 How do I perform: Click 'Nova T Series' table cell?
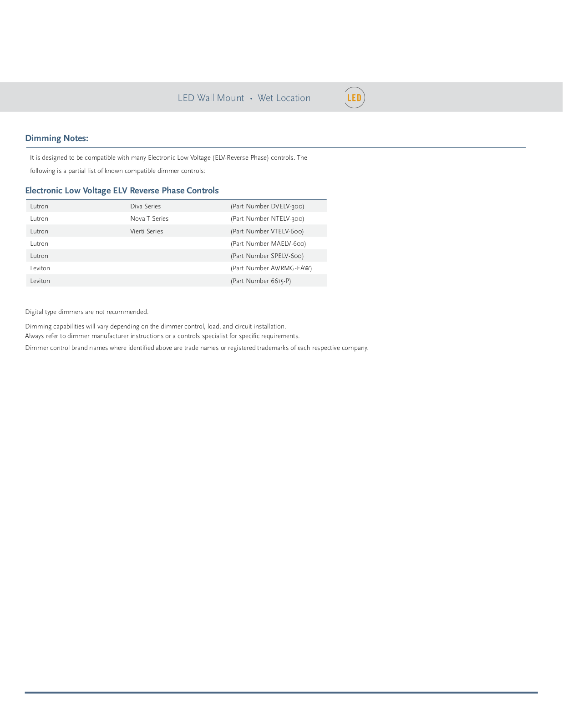[x=149, y=218]
